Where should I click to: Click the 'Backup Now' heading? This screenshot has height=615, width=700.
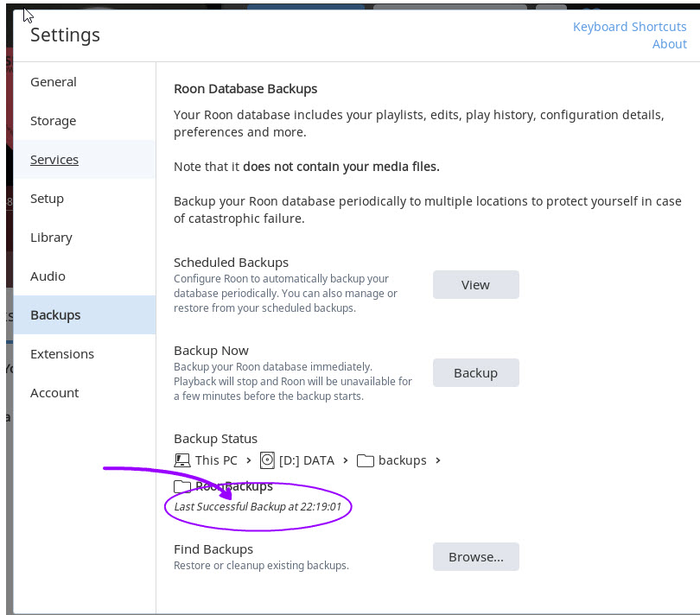click(x=211, y=351)
